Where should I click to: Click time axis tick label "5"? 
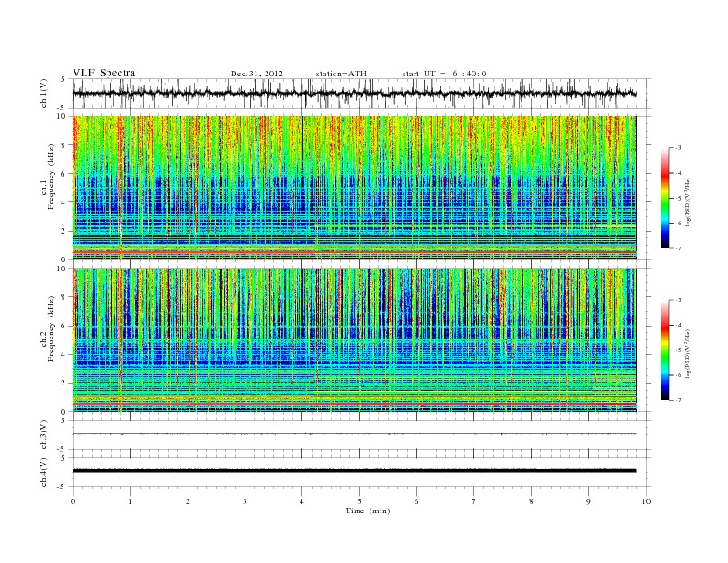[x=359, y=501]
